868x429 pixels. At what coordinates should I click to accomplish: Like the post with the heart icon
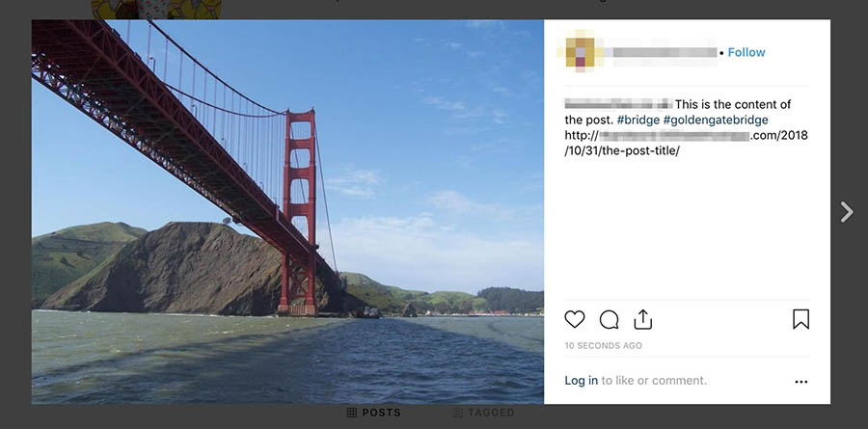point(575,320)
